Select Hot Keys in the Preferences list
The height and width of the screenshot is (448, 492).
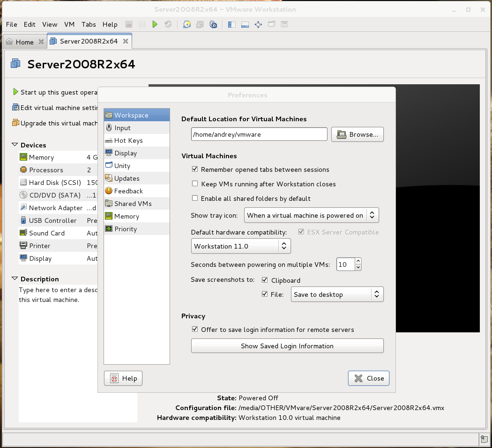[x=137, y=140]
